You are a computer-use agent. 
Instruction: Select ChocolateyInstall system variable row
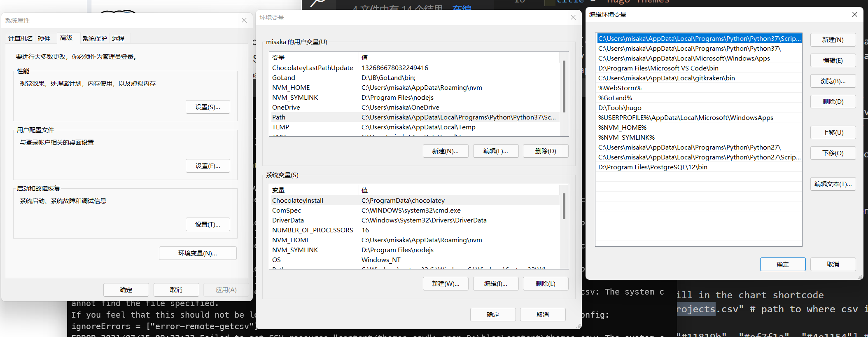coord(414,201)
